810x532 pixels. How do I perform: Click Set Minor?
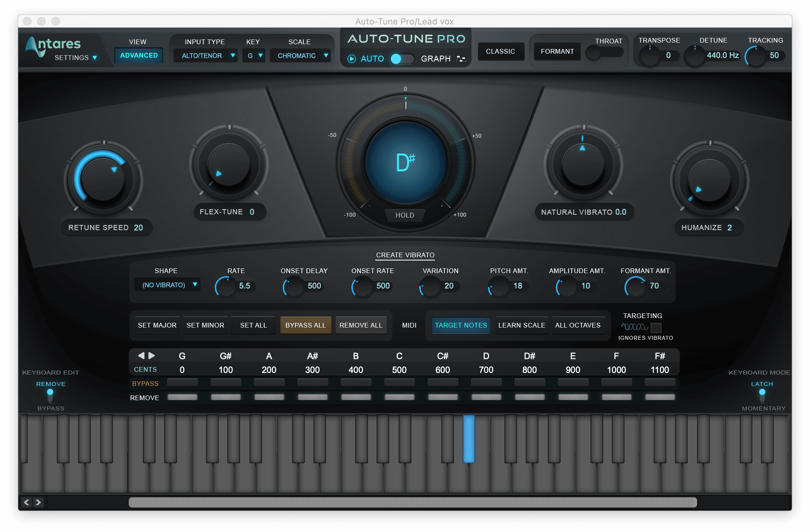(x=205, y=325)
